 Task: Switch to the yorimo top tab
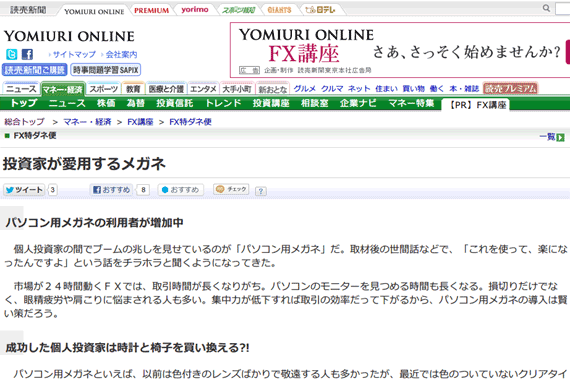(x=195, y=10)
